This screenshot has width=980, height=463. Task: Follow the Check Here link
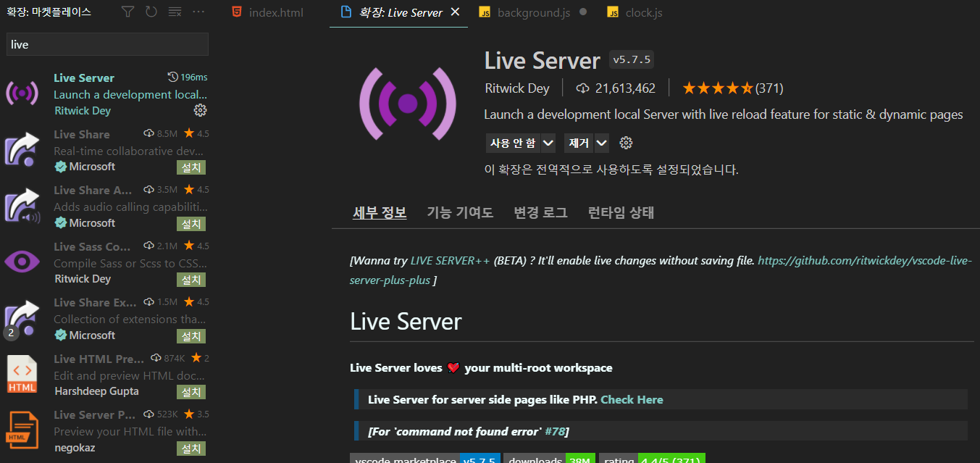pos(632,399)
